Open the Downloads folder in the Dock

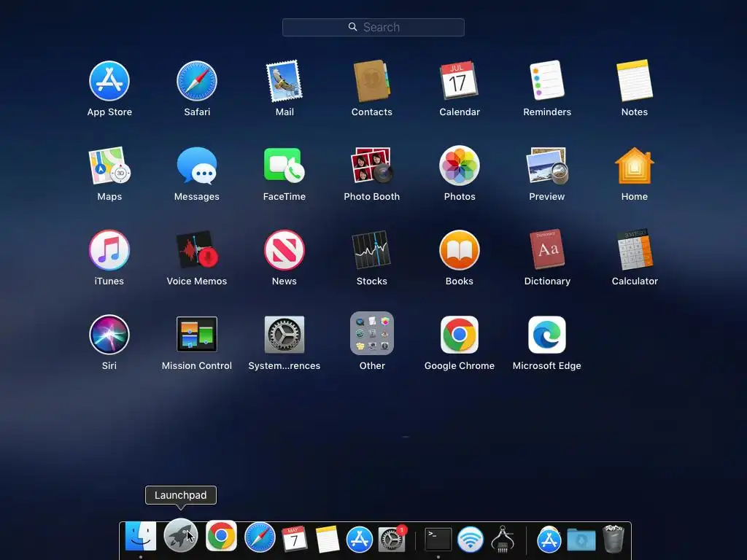pyautogui.click(x=581, y=540)
